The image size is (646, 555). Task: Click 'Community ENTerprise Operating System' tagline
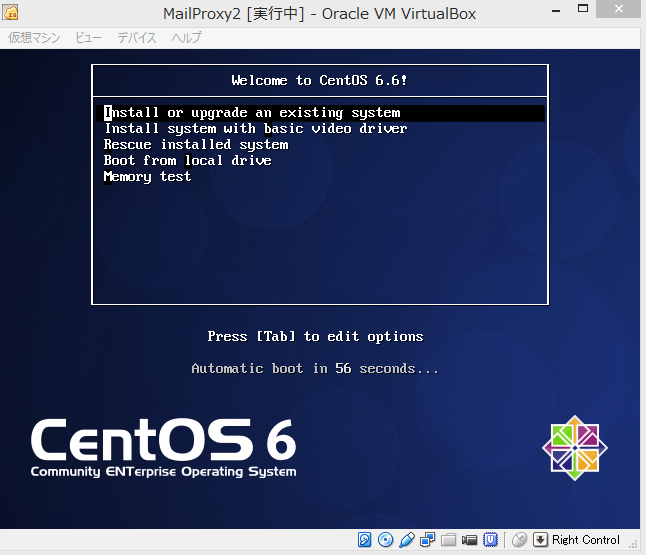click(164, 472)
